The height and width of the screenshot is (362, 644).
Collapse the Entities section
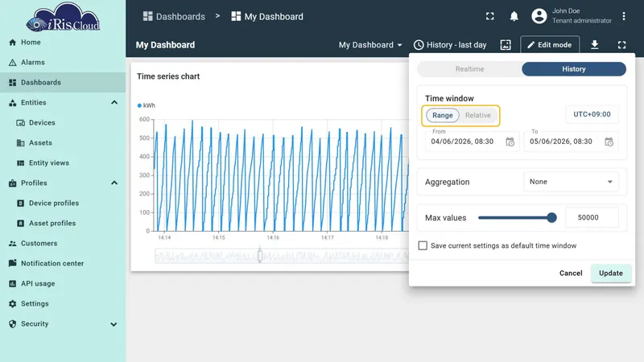(x=114, y=103)
